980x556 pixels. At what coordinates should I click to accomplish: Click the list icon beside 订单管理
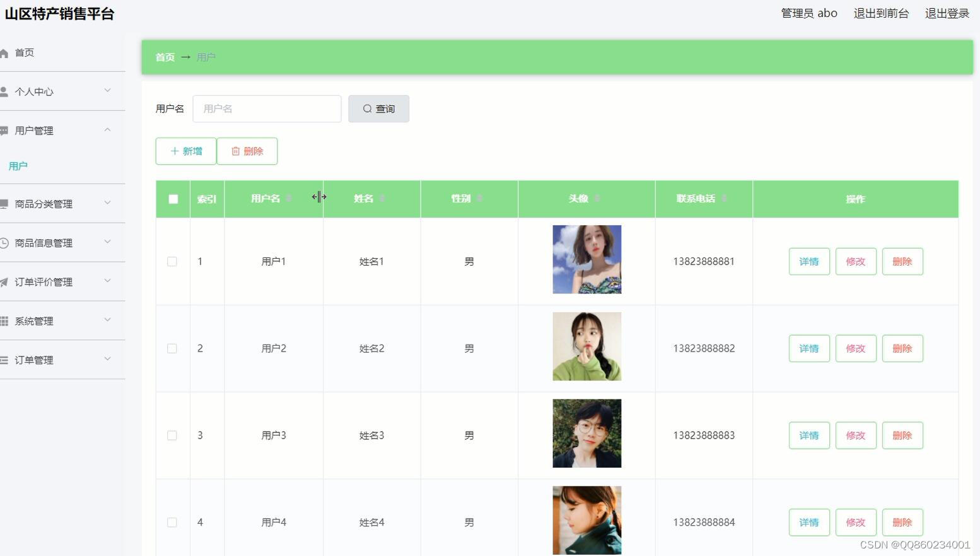click(4, 360)
